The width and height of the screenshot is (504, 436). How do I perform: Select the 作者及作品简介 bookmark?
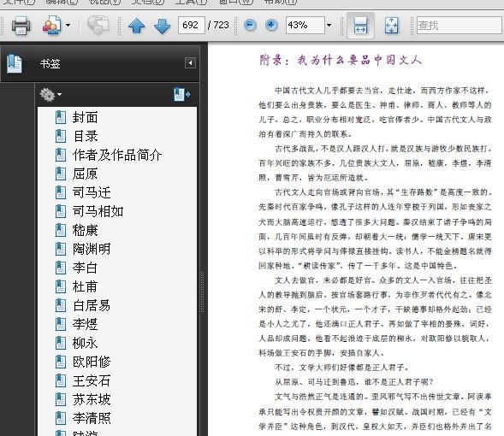[117, 155]
